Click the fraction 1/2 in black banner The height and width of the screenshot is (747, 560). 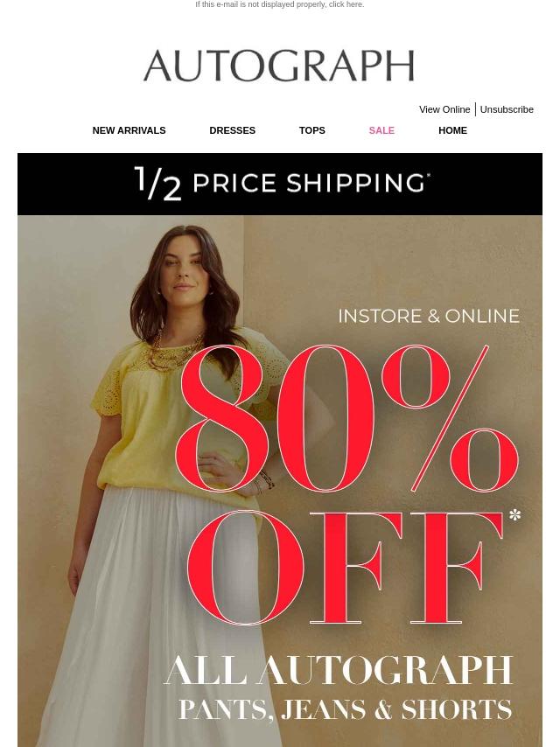click(x=157, y=184)
